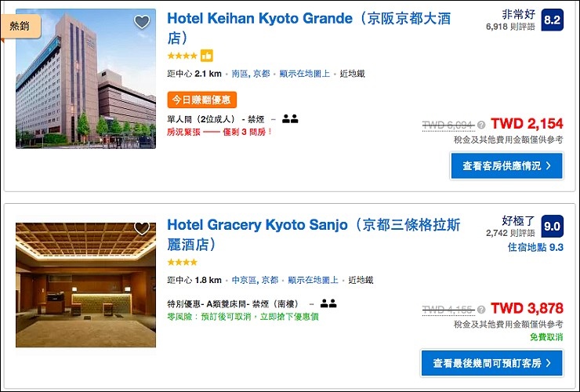The width and height of the screenshot is (580, 392).
Task: Favorite Hotel Gracery Kyoto Sanjo with heart
Action: pos(142,229)
